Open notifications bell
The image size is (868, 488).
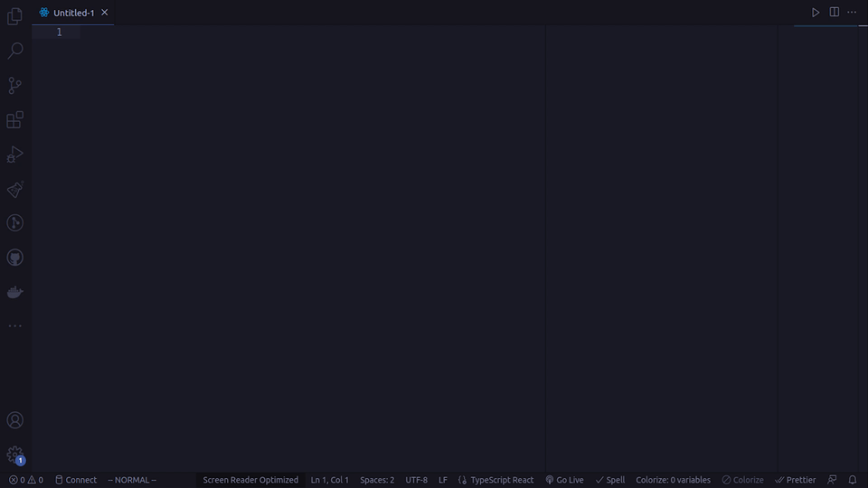(x=853, y=480)
